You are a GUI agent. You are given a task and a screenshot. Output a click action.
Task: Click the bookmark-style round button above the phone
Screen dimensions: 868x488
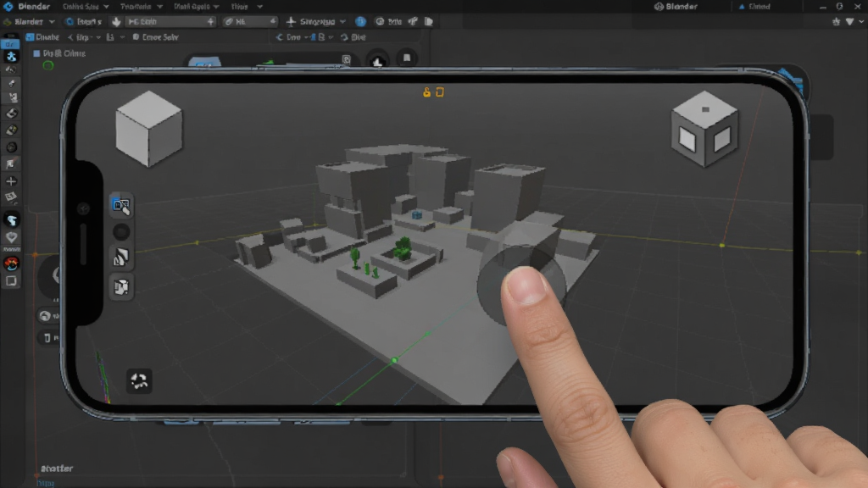tap(407, 58)
